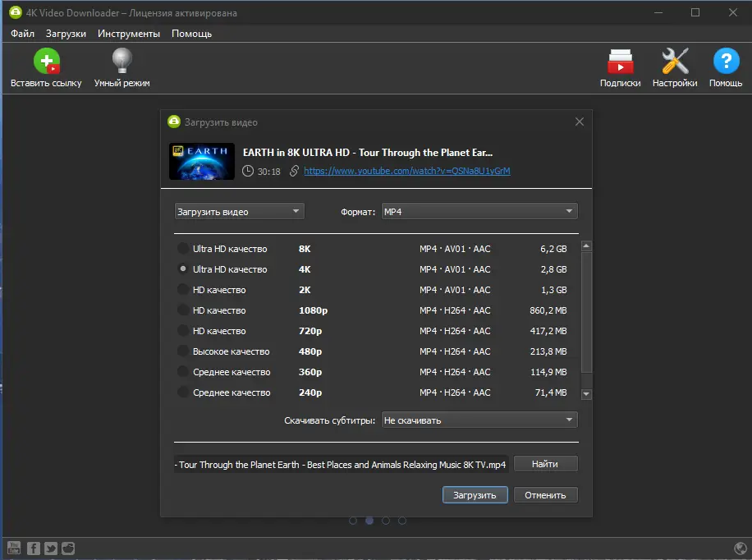Open the Инструменты menu
This screenshot has height=560, width=752.
[129, 34]
